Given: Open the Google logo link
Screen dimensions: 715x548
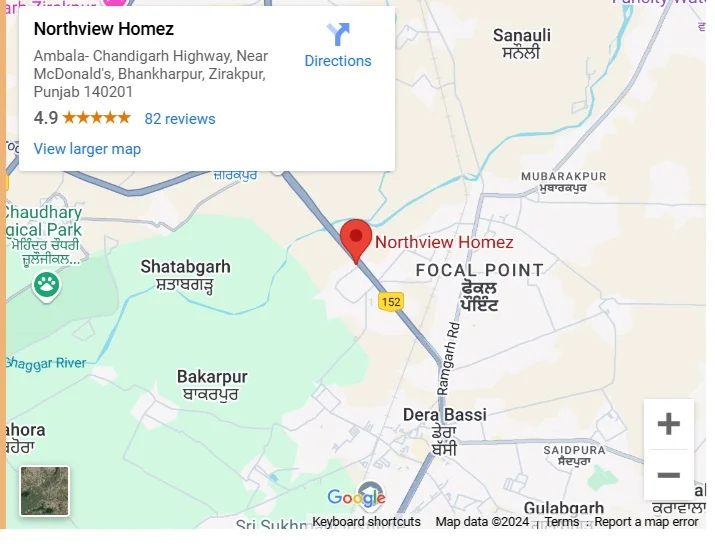Looking at the screenshot, I should click(x=356, y=497).
